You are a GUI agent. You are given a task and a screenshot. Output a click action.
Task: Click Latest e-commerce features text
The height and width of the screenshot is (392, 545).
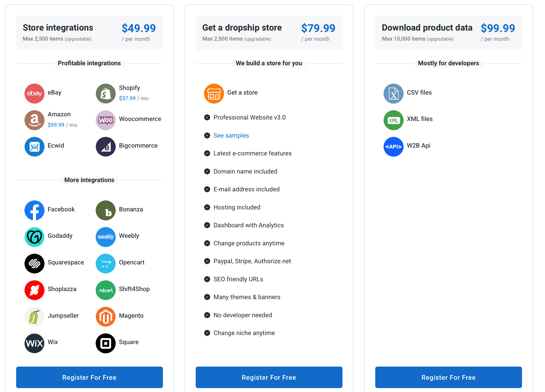[252, 153]
